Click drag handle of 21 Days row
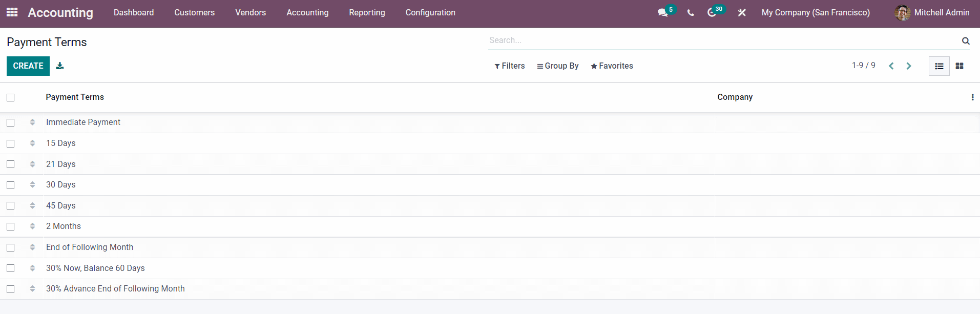This screenshot has height=314, width=980. pos(32,164)
